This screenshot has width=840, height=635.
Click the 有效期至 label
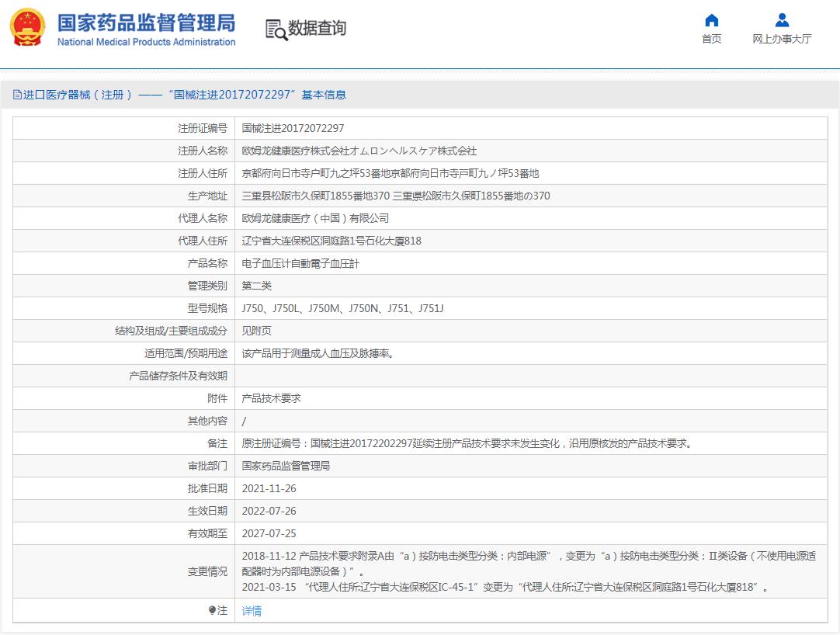[207, 533]
